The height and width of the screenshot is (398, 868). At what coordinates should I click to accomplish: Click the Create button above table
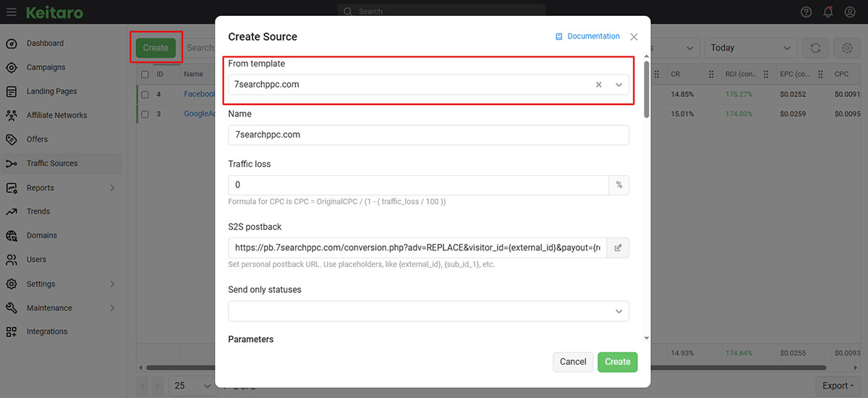tap(156, 48)
